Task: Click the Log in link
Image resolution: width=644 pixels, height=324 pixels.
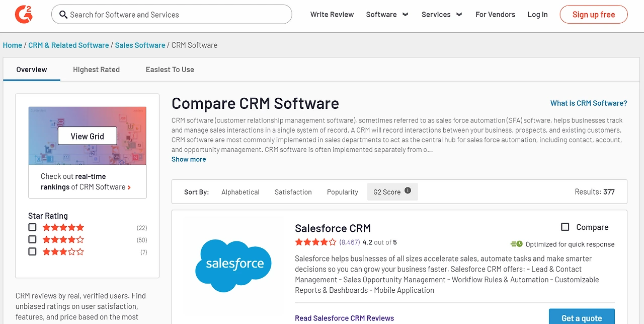Action: [537, 15]
